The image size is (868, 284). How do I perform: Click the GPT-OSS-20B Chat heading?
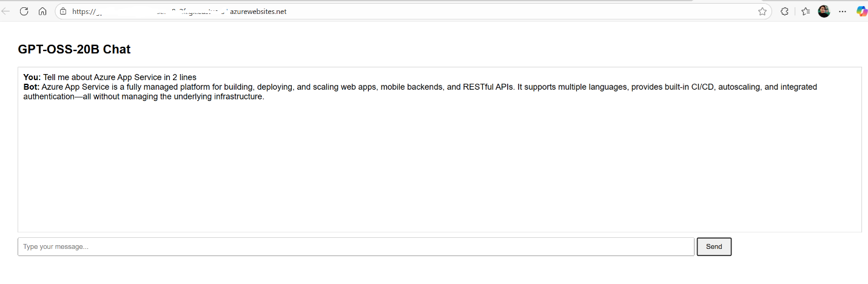pos(74,49)
